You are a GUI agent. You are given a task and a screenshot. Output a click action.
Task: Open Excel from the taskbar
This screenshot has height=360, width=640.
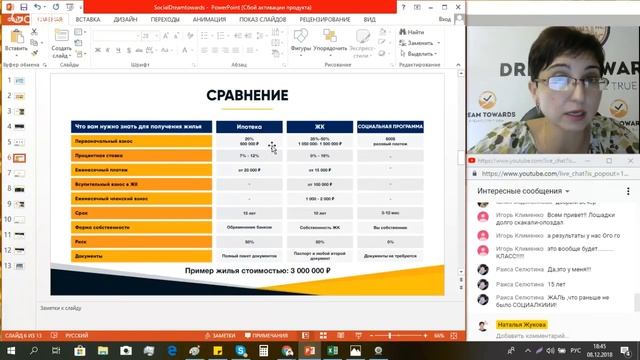[333, 350]
